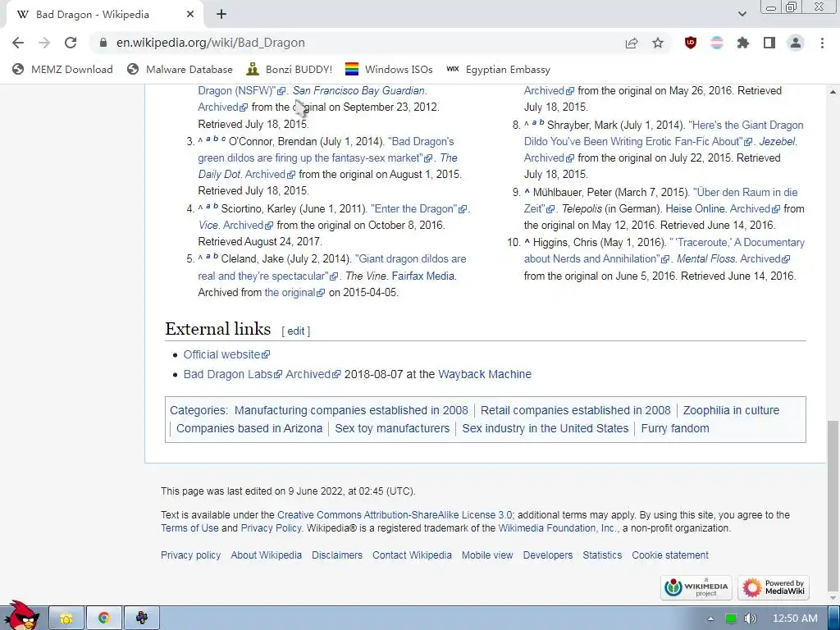
Task: Open the Malware Database bookmark
Action: (180, 69)
